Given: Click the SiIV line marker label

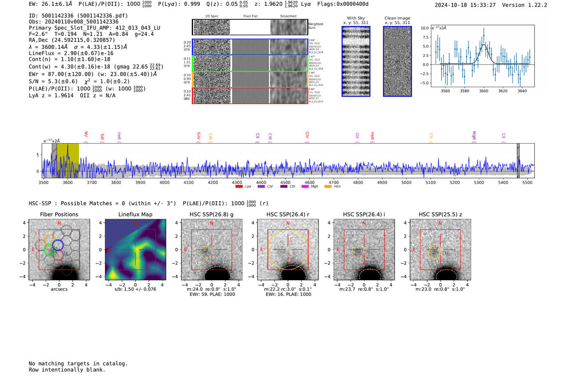Looking at the screenshot, I should pyautogui.click(x=199, y=135).
